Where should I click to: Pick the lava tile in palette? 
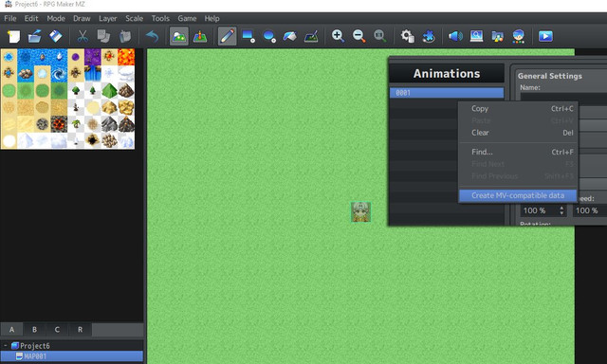[x=126, y=57]
